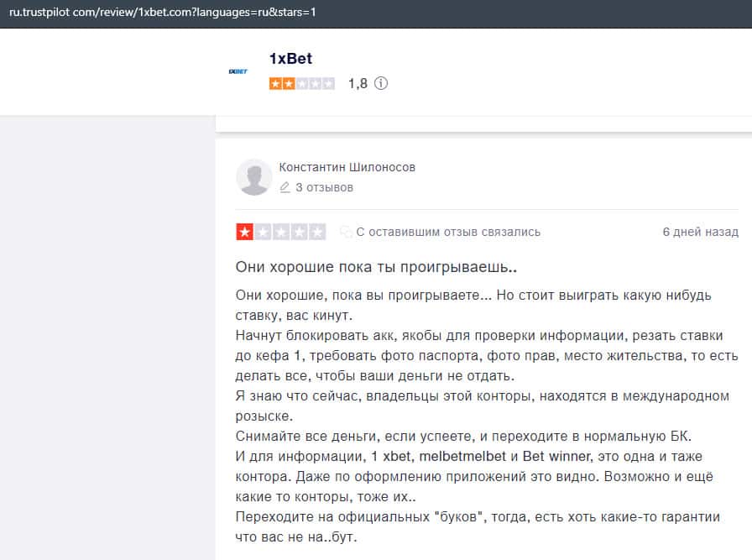
Task: Click the info icon beside the 1,8 score
Action: (x=381, y=83)
